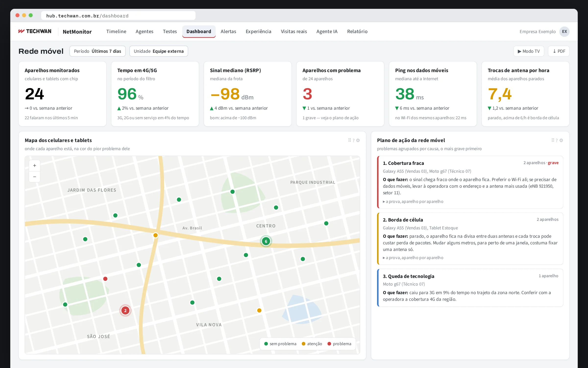Click the browser address bar
588x368 pixels.
118,16
